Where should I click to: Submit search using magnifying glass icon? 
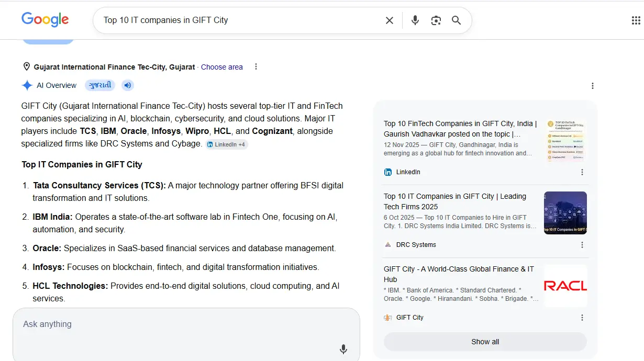click(x=456, y=20)
